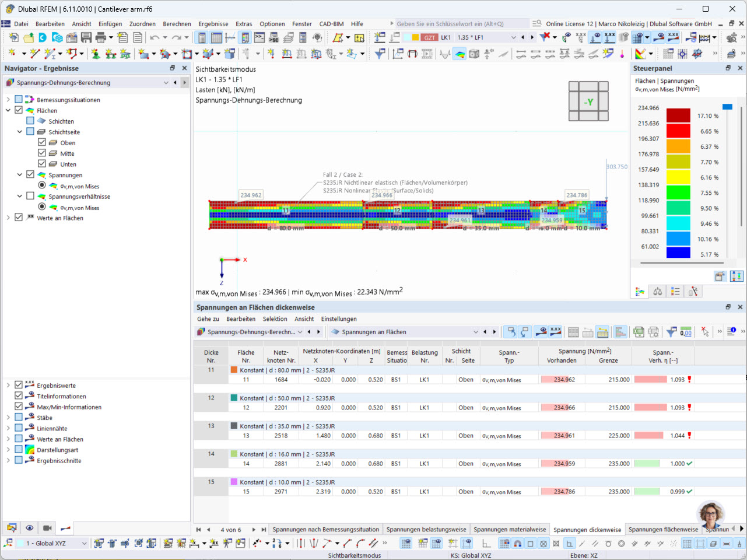
Task: Expand the Ergebniswerte tree node
Action: (8, 385)
